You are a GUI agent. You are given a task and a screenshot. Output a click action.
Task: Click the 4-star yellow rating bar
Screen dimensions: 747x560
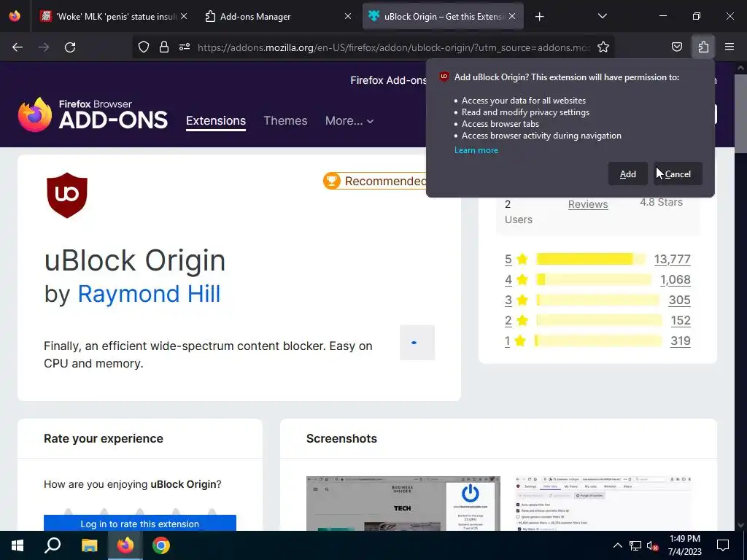coord(594,279)
